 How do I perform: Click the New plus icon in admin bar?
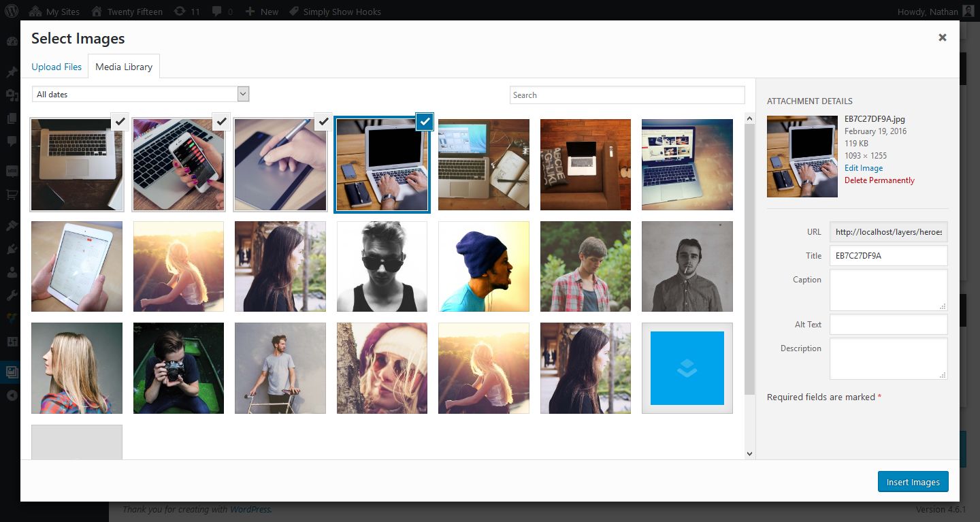coord(250,12)
